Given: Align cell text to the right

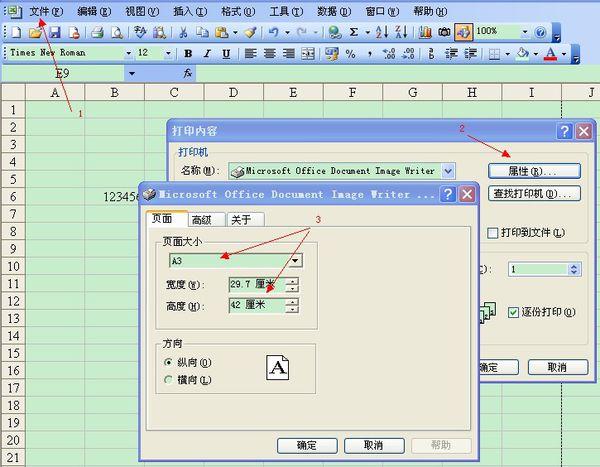Looking at the screenshot, I should pyautogui.click(x=289, y=54).
